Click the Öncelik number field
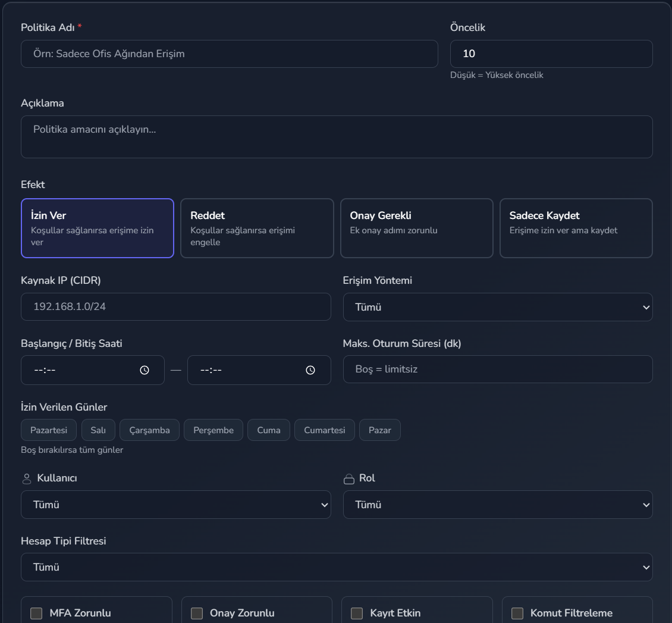This screenshot has width=672, height=623. [551, 54]
